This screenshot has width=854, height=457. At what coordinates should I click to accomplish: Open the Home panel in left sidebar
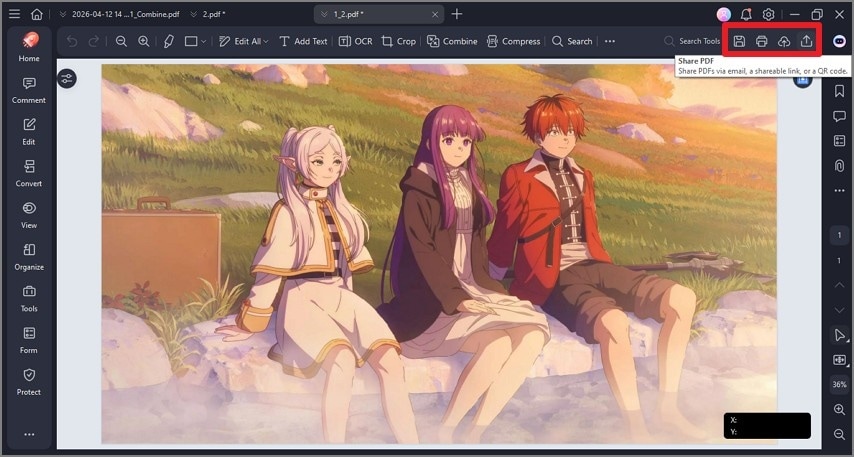pyautogui.click(x=29, y=47)
